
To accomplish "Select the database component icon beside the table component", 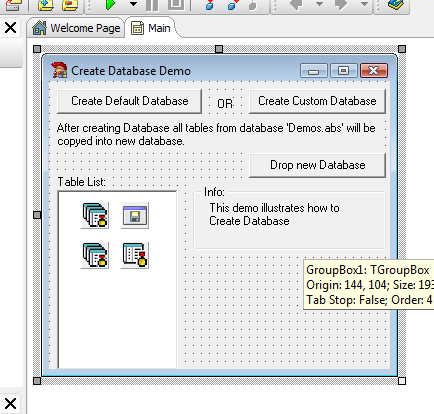I will 95,255.
